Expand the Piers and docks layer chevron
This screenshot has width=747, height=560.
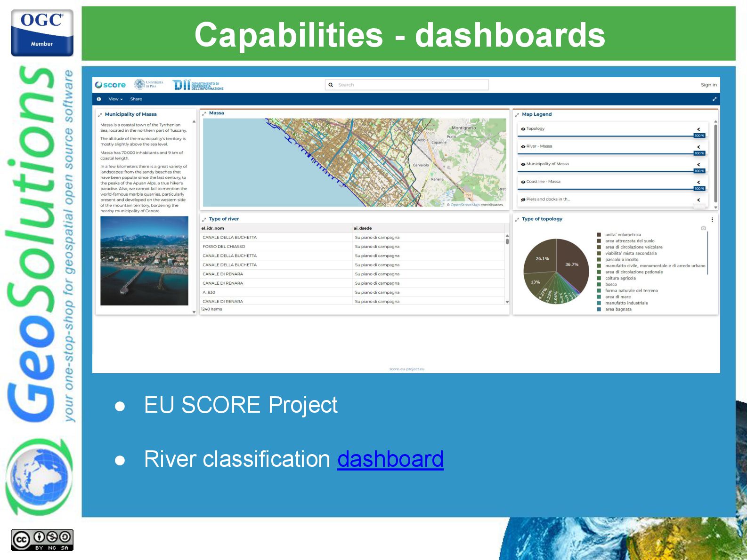tap(698, 200)
